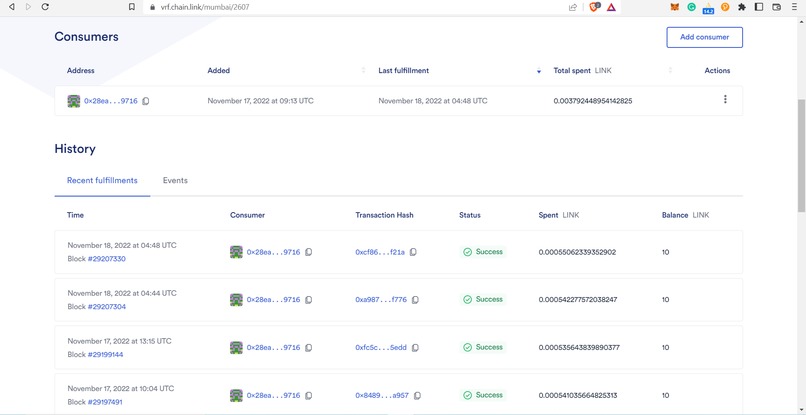This screenshot has height=415, width=806.
Task: Click "November 17, 2022 at 09:13 UTC" added date
Action: click(261, 101)
